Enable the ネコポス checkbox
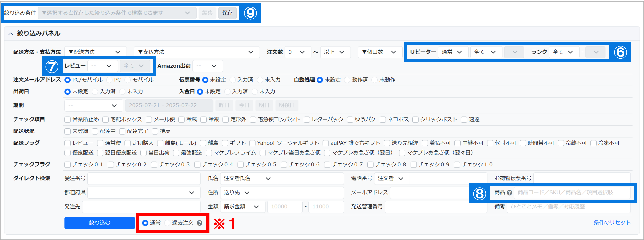The height and width of the screenshot is (240, 644). click(x=383, y=120)
